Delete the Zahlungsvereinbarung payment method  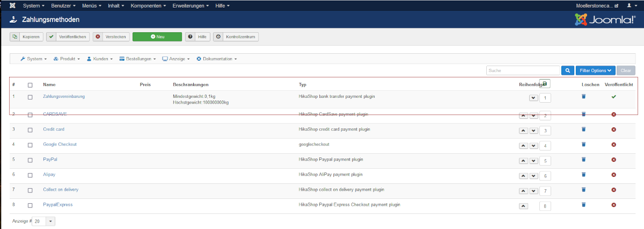[x=583, y=97]
